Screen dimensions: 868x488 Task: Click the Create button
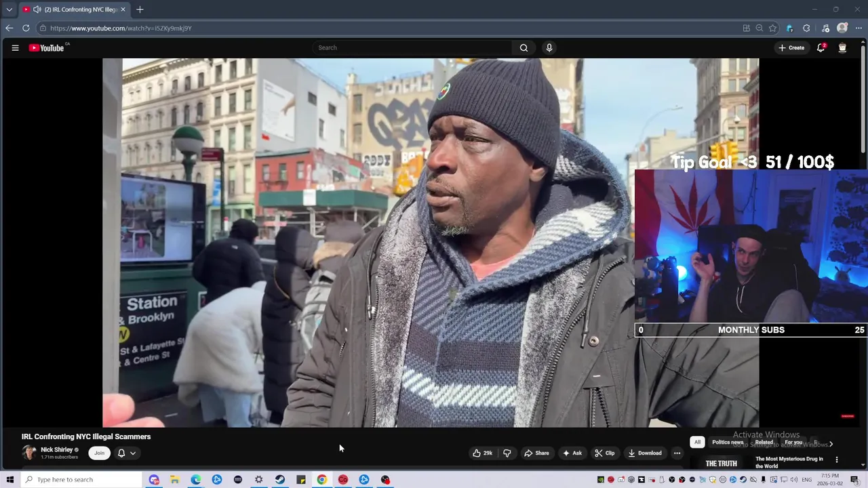tap(791, 47)
